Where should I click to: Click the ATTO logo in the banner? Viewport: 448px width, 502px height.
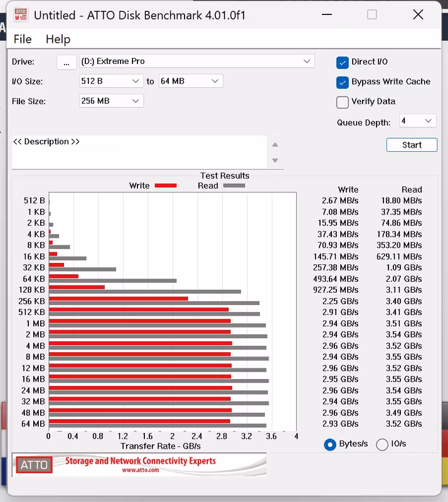click(33, 465)
